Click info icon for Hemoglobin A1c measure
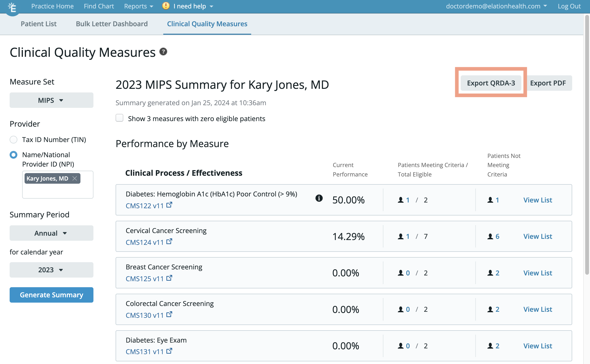This screenshot has width=590, height=364. 319,198
